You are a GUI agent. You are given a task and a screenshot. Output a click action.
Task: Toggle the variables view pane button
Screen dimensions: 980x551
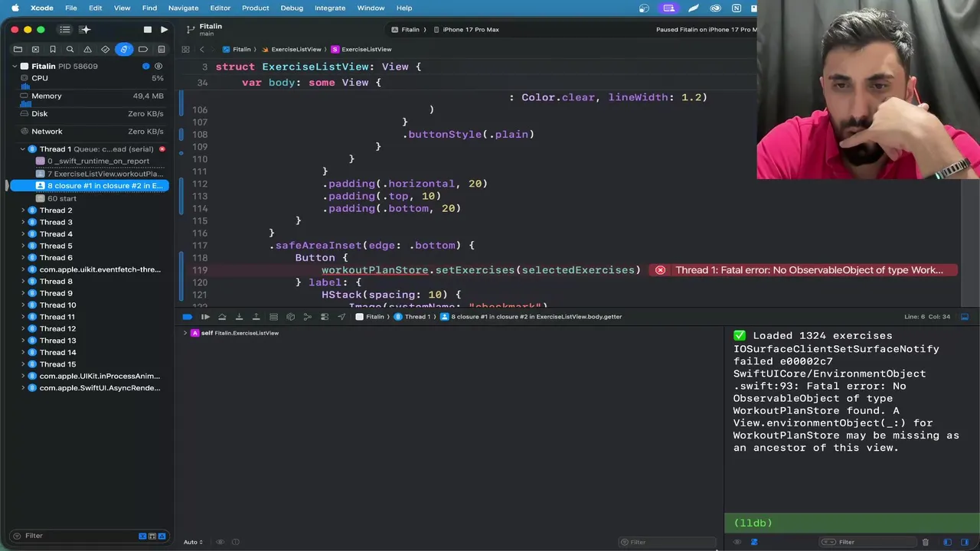point(947,542)
